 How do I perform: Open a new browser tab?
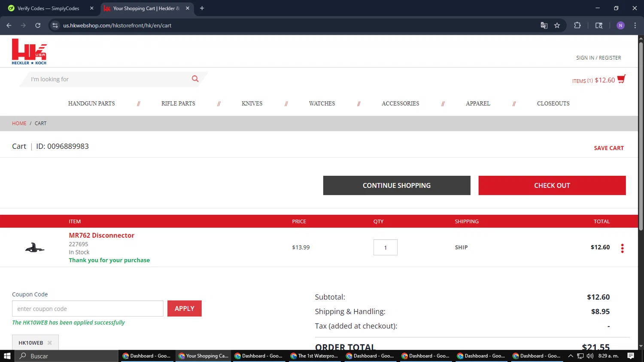[x=202, y=8]
